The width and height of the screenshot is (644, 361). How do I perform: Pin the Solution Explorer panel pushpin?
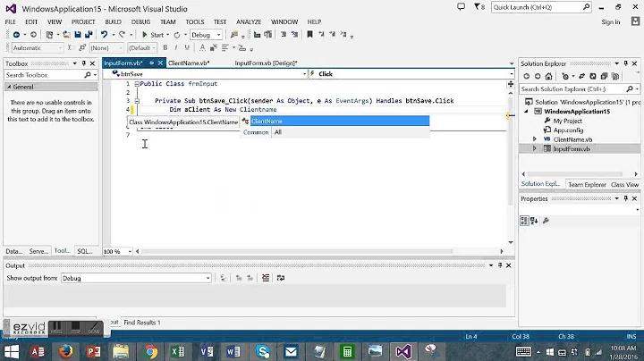(626, 63)
